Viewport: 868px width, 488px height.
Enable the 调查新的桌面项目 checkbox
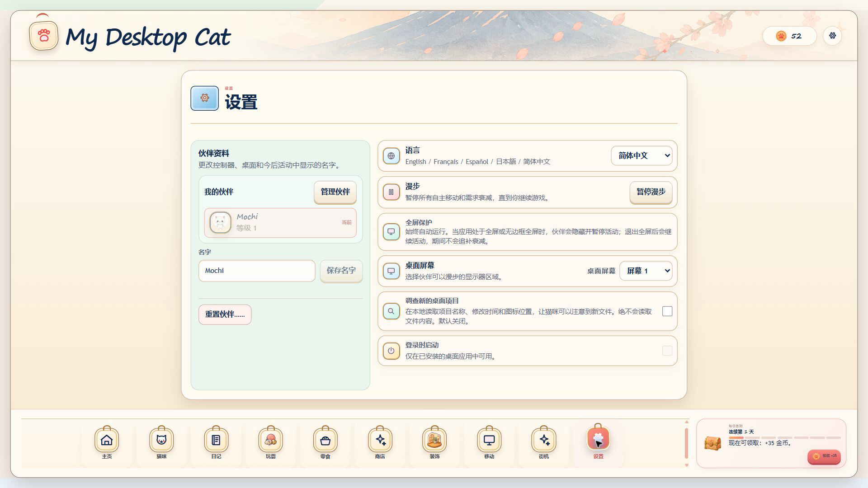pos(667,311)
